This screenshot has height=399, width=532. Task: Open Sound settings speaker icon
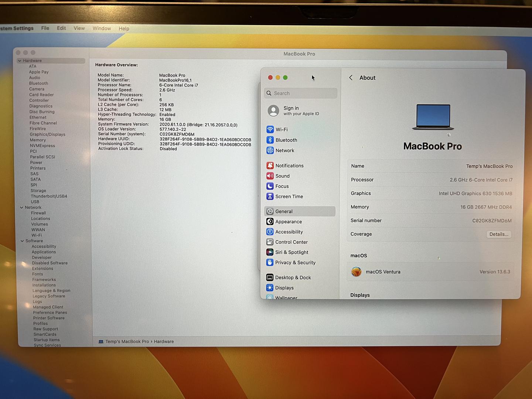pos(270,176)
